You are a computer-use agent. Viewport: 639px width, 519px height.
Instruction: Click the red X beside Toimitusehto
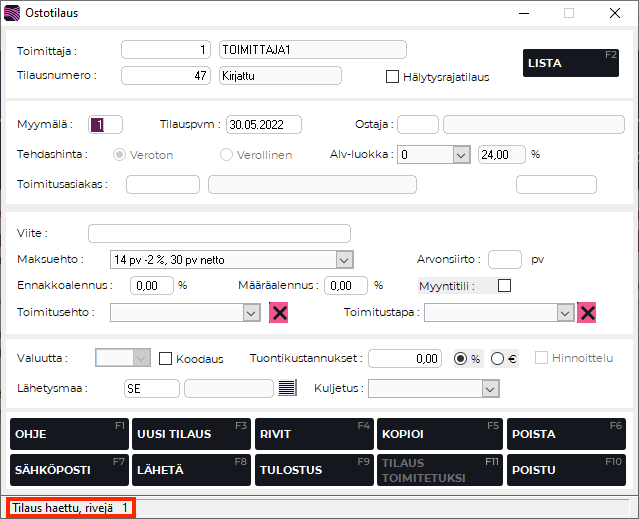tap(280, 313)
